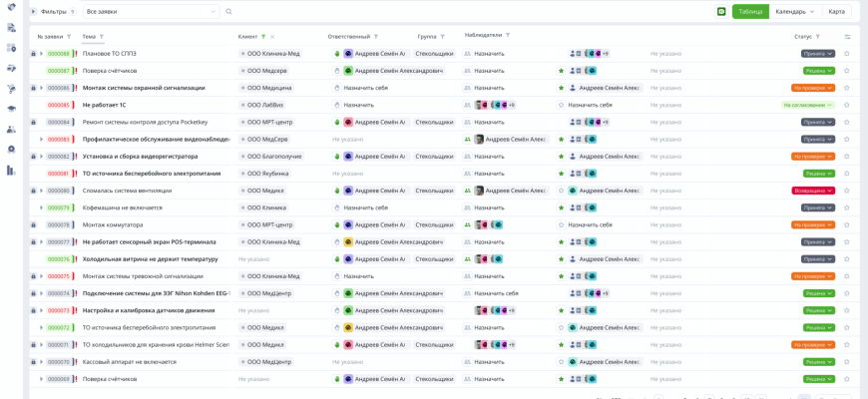This screenshot has width=868, height=399.
Task: Click the lock icon on request 0000084
Action: tap(33, 123)
